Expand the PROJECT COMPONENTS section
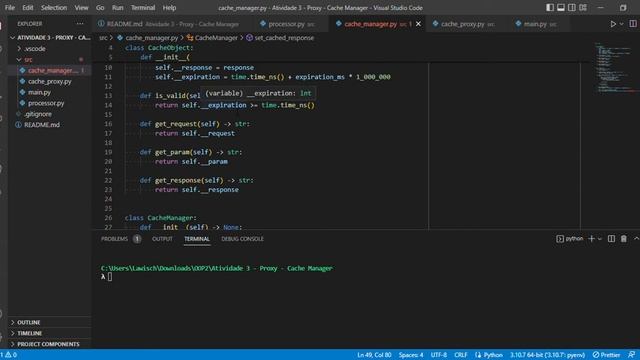The height and width of the screenshot is (360, 640). [x=50, y=344]
